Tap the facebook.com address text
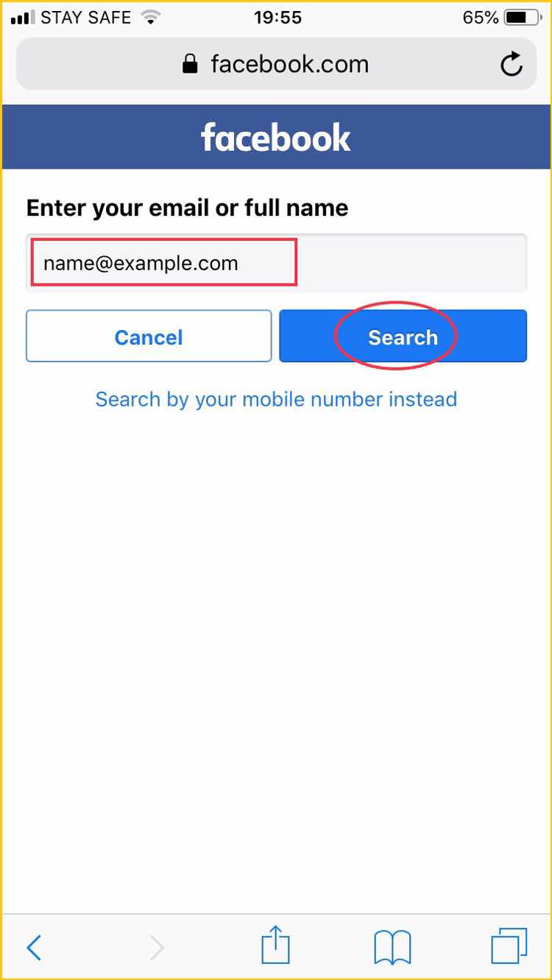This screenshot has width=552, height=980. 289,64
